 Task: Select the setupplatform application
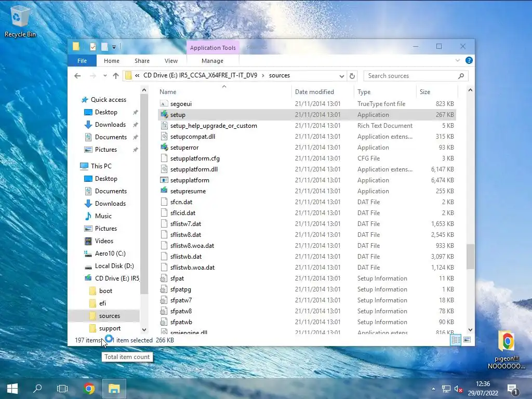coord(307,180)
